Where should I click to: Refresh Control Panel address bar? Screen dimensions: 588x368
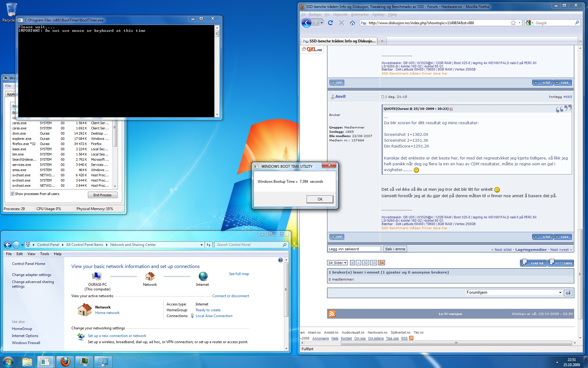click(209, 245)
